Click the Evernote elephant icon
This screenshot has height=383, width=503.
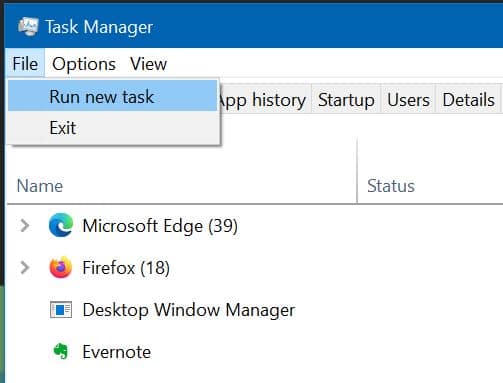(61, 351)
